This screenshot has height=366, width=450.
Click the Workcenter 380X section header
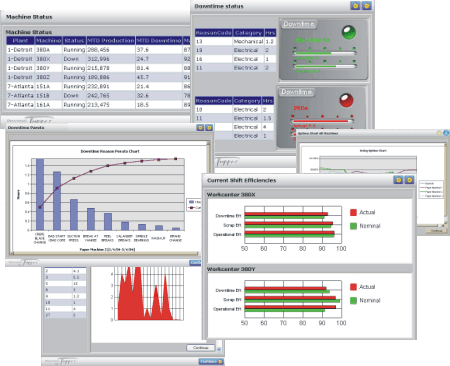309,194
